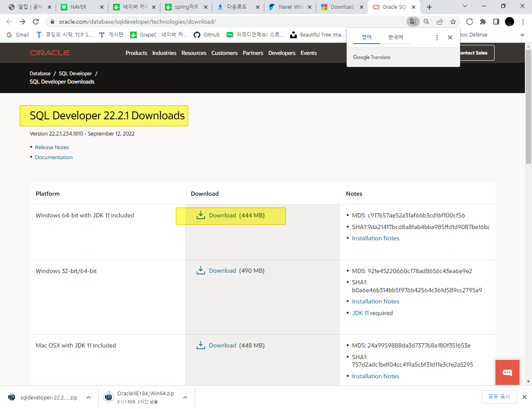Open Documentation link
The image size is (532, 409).
(x=54, y=158)
